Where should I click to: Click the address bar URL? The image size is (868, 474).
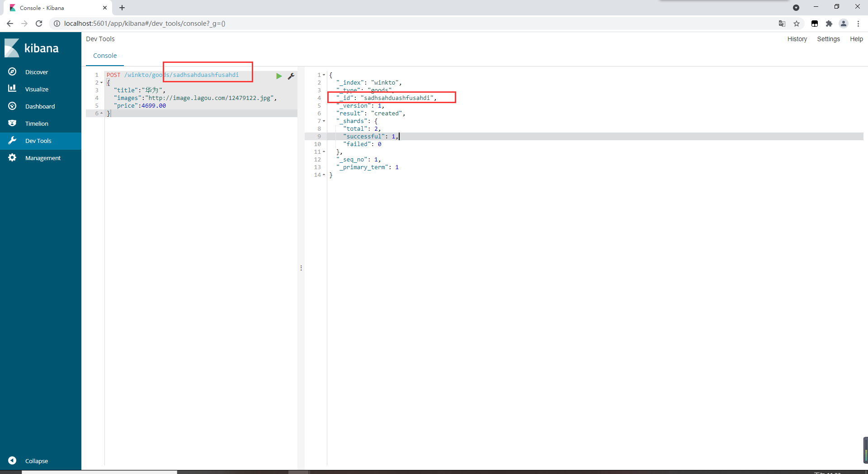click(x=145, y=24)
